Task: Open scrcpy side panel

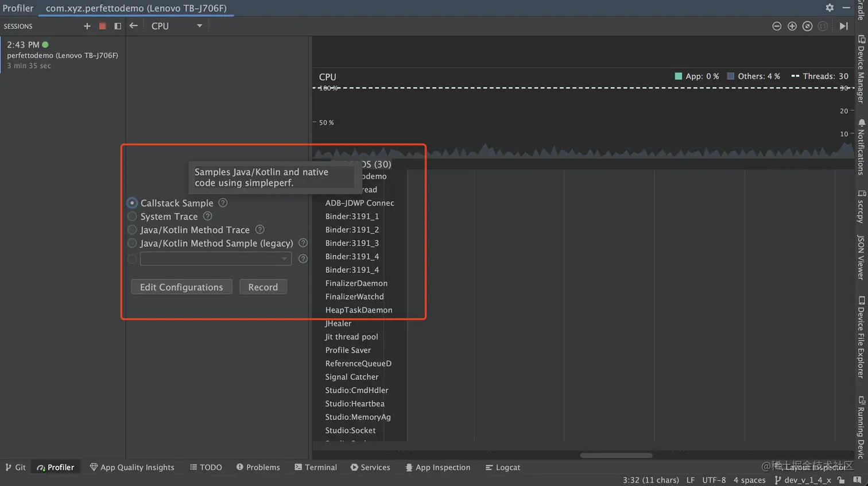Action: (861, 206)
